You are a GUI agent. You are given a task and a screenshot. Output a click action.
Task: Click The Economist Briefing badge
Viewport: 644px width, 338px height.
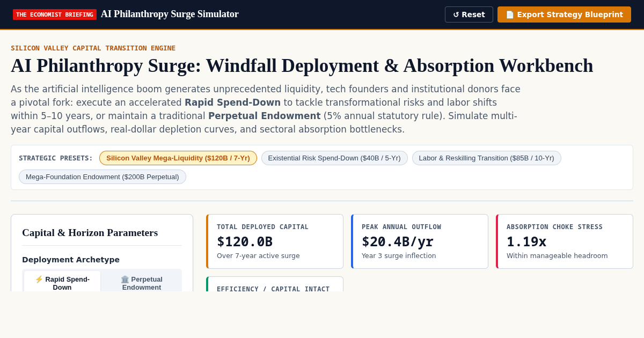click(x=55, y=14)
